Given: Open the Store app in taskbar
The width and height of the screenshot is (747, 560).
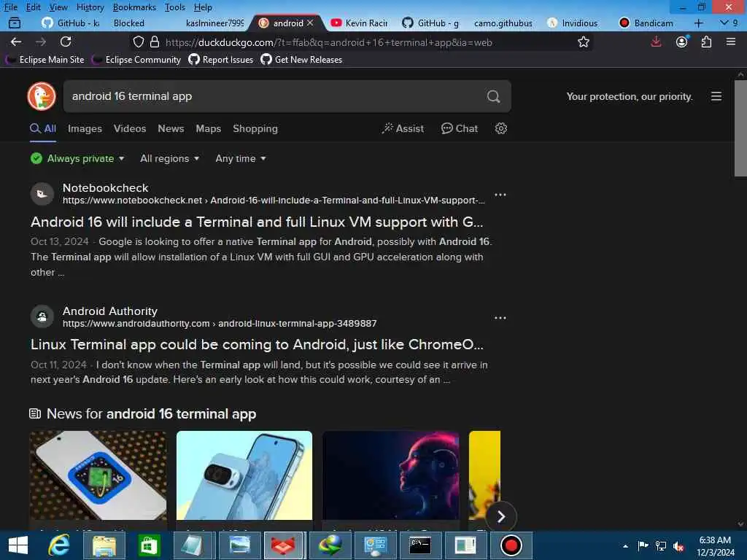Looking at the screenshot, I should click(x=149, y=545).
